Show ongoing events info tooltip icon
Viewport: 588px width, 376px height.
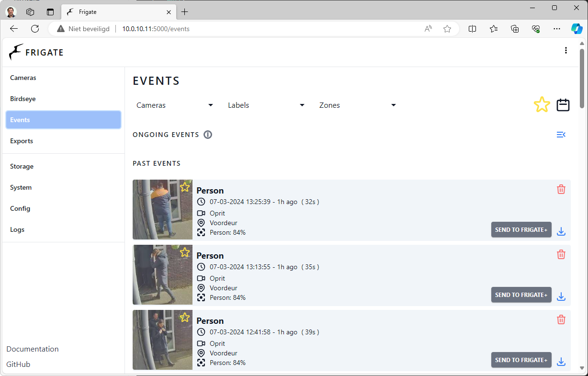point(208,135)
